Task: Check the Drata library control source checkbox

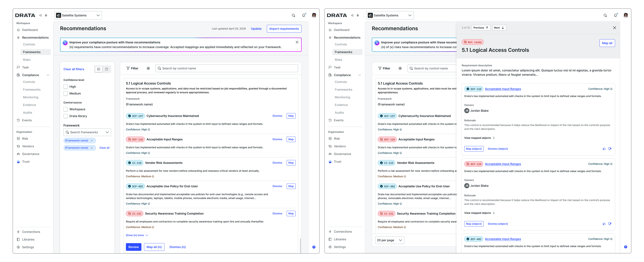Action: [x=66, y=116]
